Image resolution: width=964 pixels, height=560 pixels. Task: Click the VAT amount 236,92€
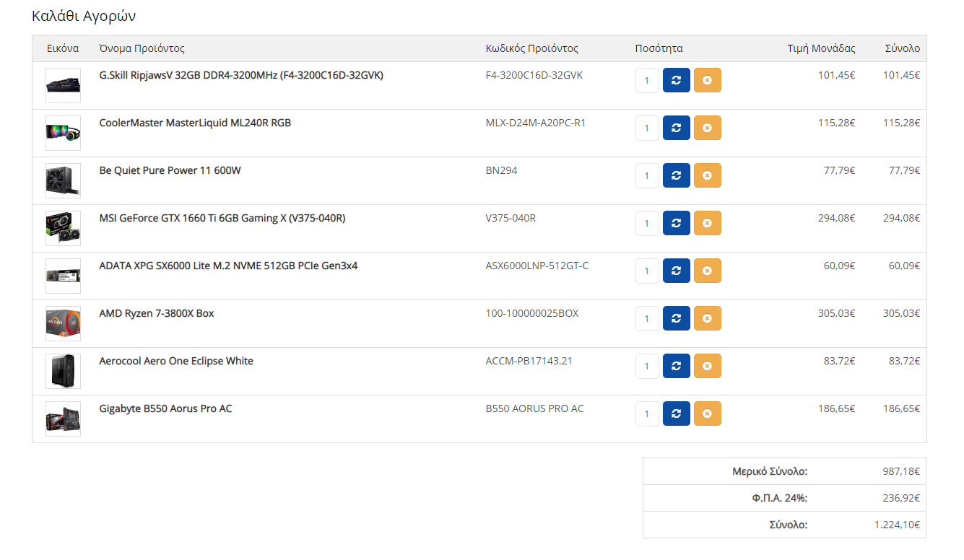coord(901,498)
